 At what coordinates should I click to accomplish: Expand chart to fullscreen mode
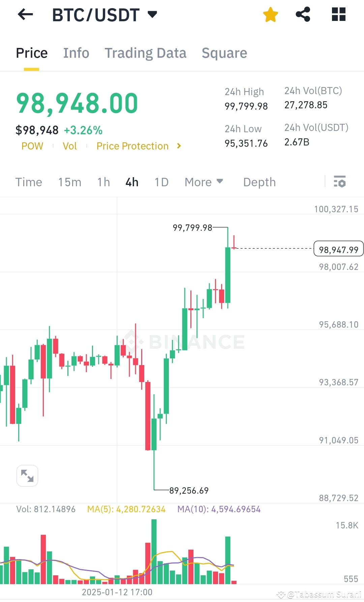click(x=27, y=475)
